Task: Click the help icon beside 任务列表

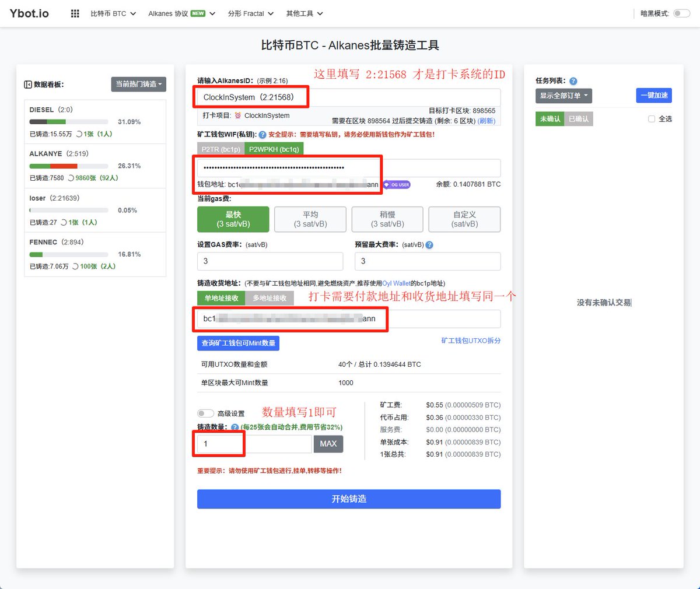Action: 573,81
